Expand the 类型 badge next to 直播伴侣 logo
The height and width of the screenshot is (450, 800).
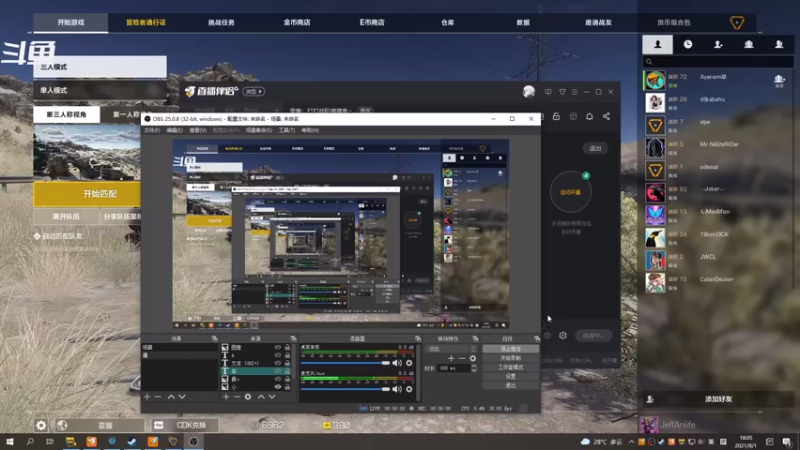click(254, 91)
